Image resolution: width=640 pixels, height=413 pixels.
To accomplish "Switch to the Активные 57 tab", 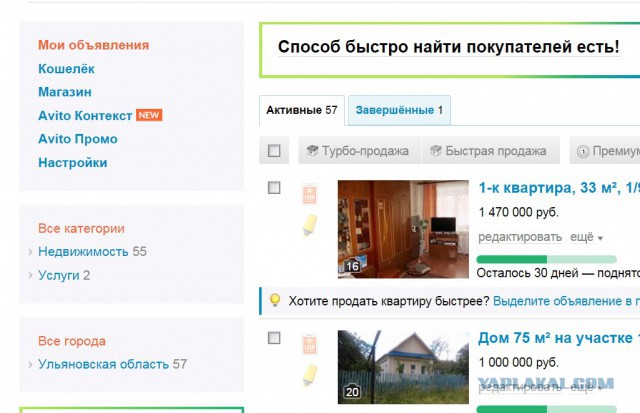I will pos(302,110).
